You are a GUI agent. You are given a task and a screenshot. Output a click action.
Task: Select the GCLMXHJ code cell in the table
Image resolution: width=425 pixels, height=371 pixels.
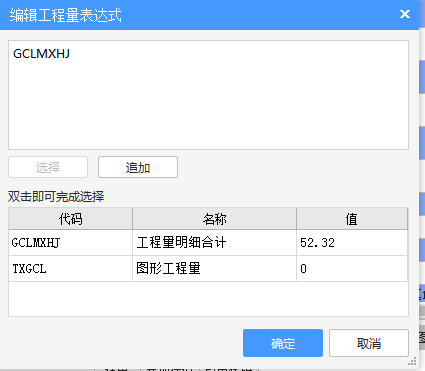[x=70, y=243]
